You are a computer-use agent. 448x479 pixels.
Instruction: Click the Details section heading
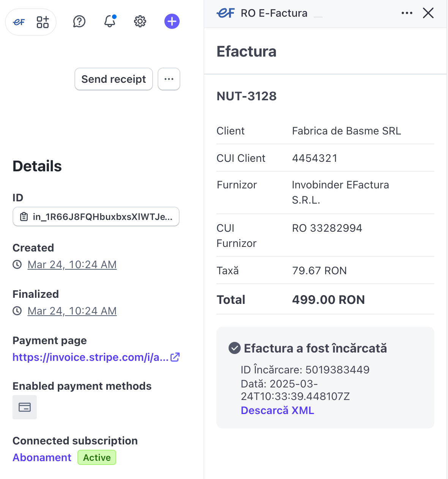point(37,166)
